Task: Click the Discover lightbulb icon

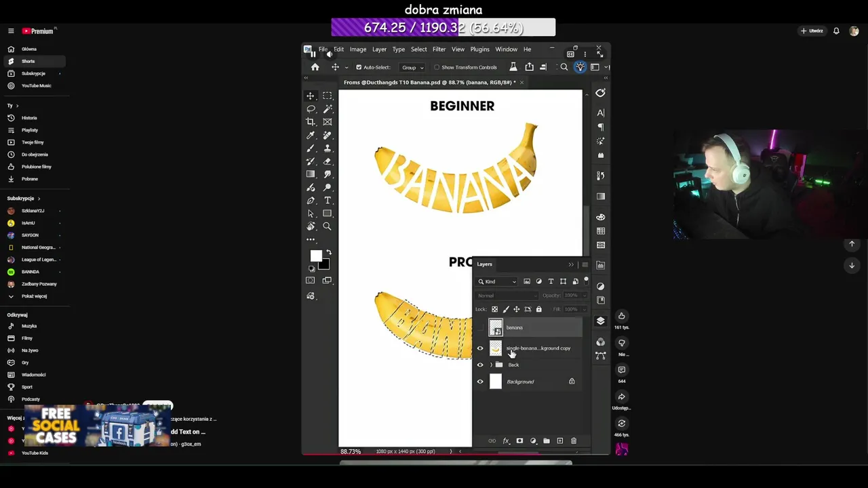Action: 580,67
